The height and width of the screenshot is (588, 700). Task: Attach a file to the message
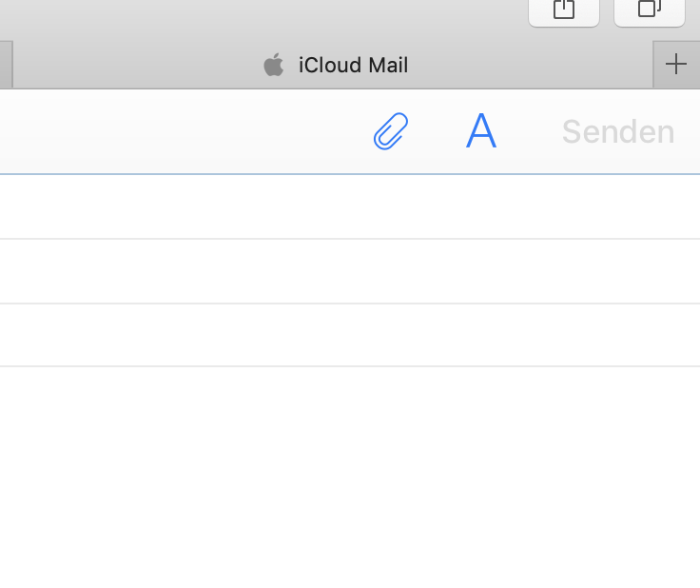click(390, 131)
